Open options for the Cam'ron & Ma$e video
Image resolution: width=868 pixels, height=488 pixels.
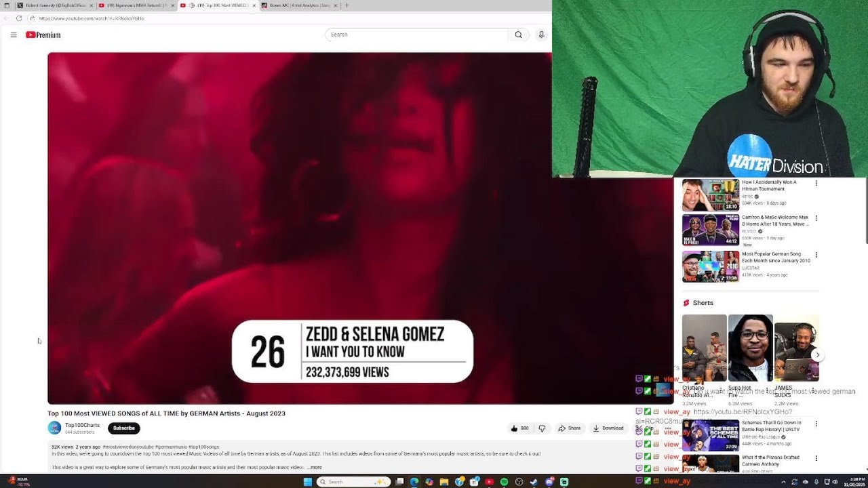click(816, 218)
